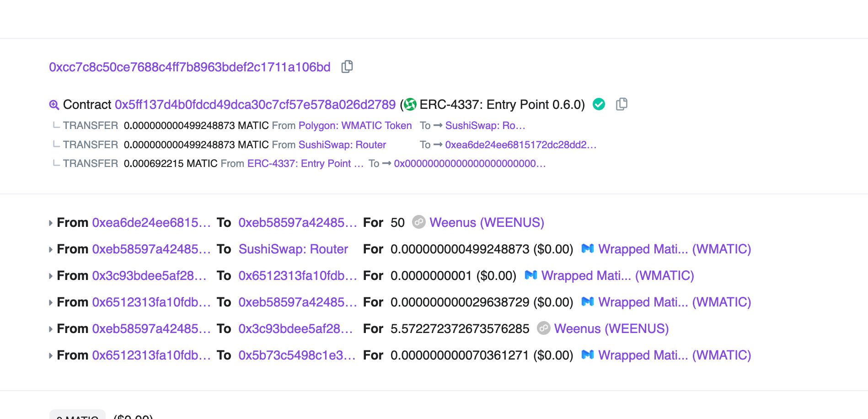Image resolution: width=868 pixels, height=419 pixels.
Task: Expand transfer row going To SushiSwap: Router
Action: 51,249
